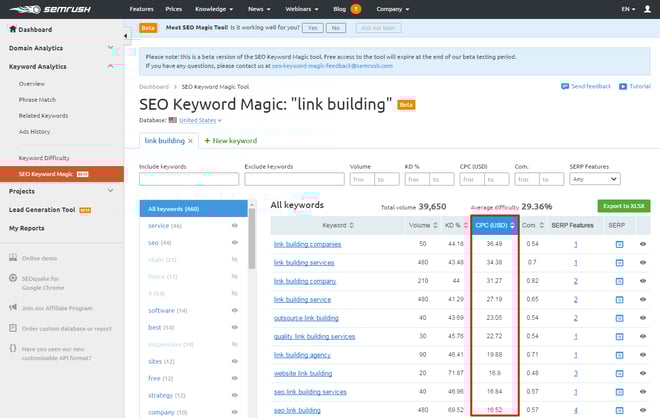Open SERP snapshot for link building company
The width and height of the screenshot is (660, 418).
click(x=619, y=281)
